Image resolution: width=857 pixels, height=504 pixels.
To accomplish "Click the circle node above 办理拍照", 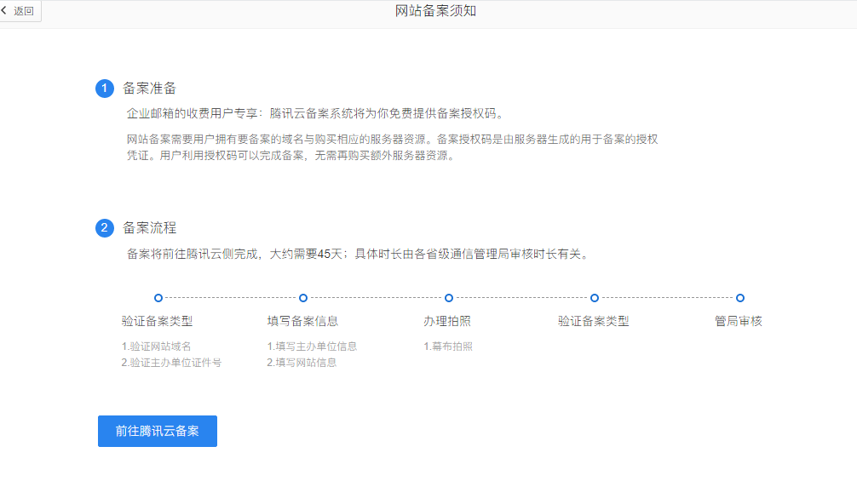I will (448, 297).
